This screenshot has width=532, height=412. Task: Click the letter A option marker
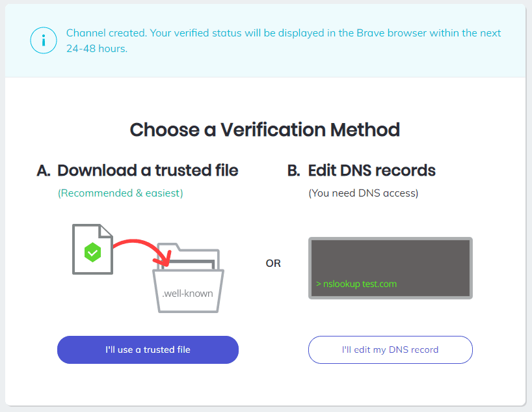[x=44, y=170]
